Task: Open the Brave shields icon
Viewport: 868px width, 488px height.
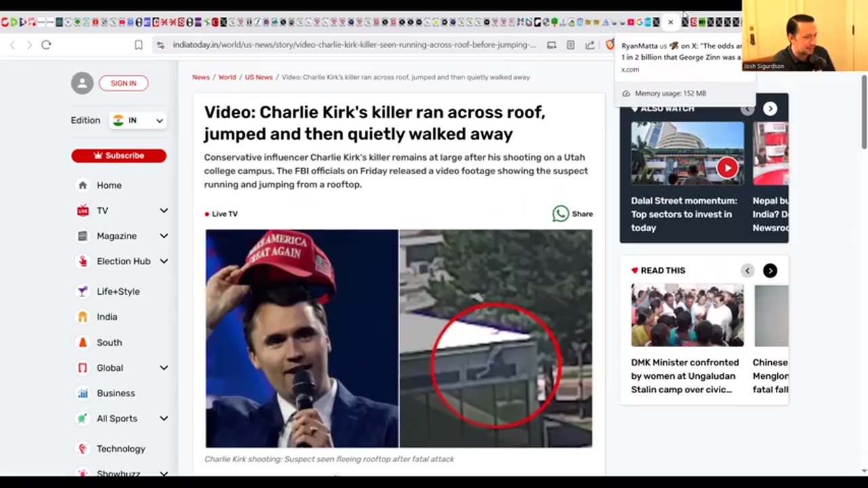Action: coord(609,45)
